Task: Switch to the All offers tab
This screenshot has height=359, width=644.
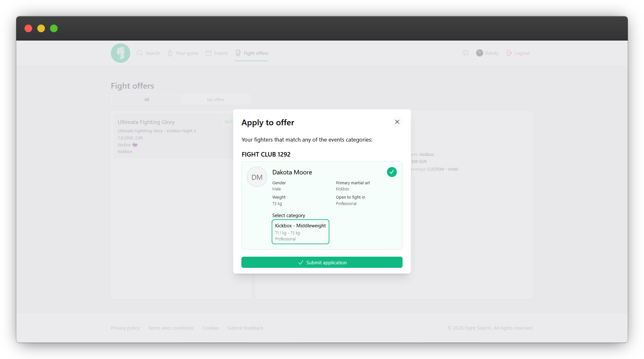Action: pyautogui.click(x=147, y=99)
